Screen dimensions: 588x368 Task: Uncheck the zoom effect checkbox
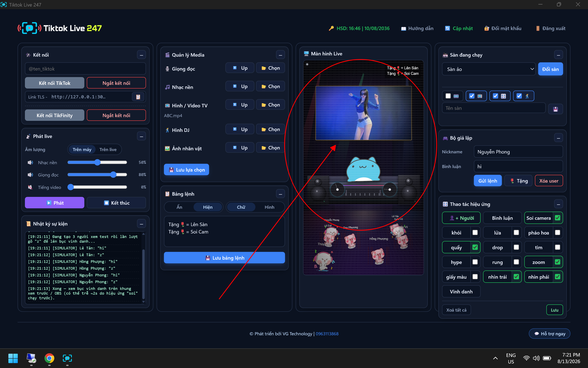pyautogui.click(x=558, y=262)
